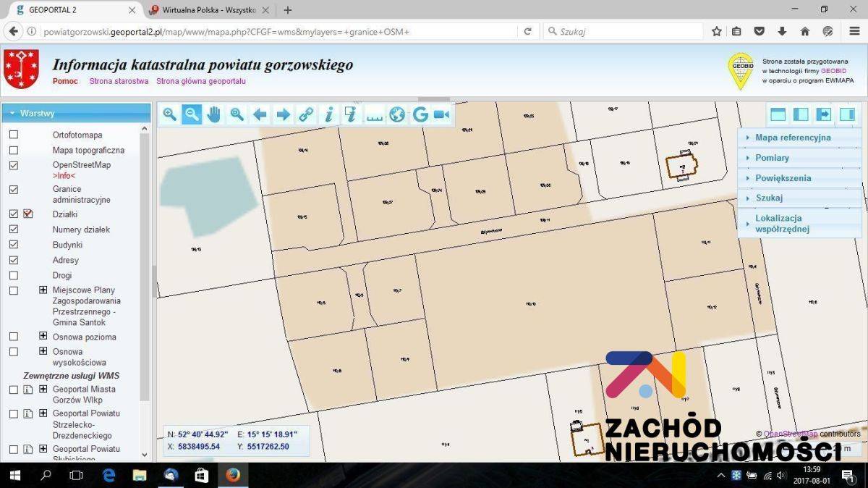Image resolution: width=868 pixels, height=488 pixels.
Task: Click the Działki layer red check icon
Action: coord(28,214)
